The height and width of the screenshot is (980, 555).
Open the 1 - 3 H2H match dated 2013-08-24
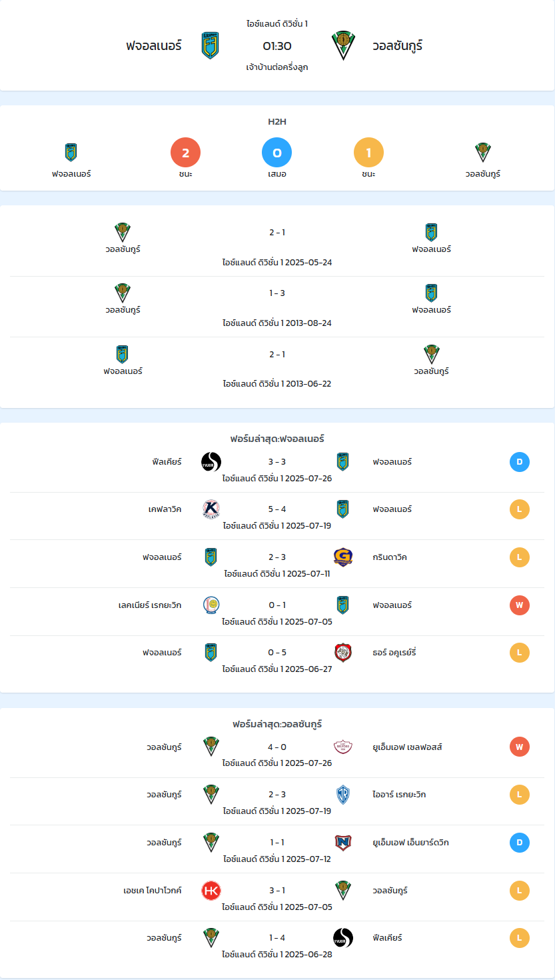(277, 307)
